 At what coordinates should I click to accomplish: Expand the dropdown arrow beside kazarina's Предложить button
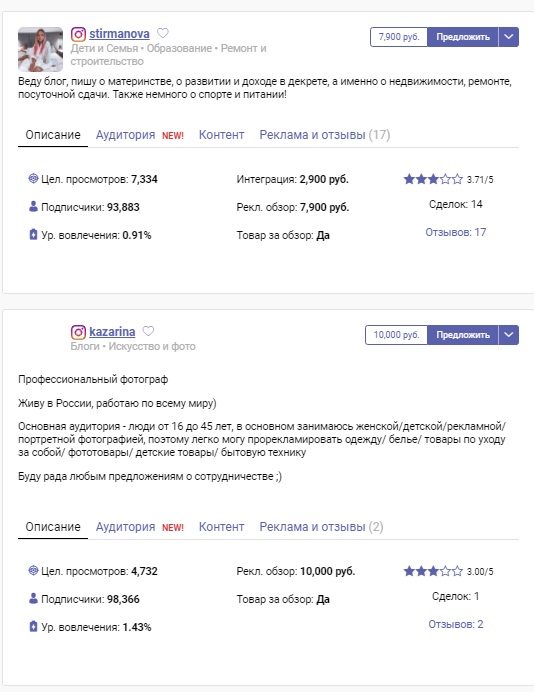point(509,335)
